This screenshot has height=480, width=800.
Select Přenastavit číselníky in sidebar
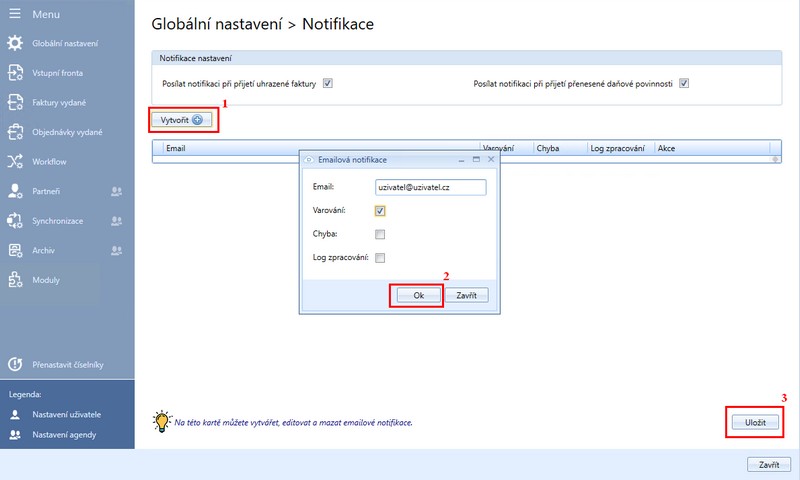(68, 365)
